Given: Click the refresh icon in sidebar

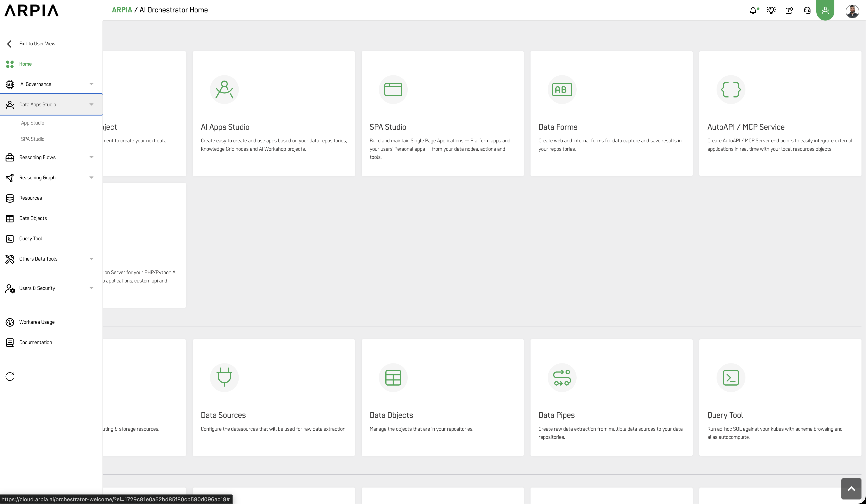Looking at the screenshot, I should (x=10, y=376).
